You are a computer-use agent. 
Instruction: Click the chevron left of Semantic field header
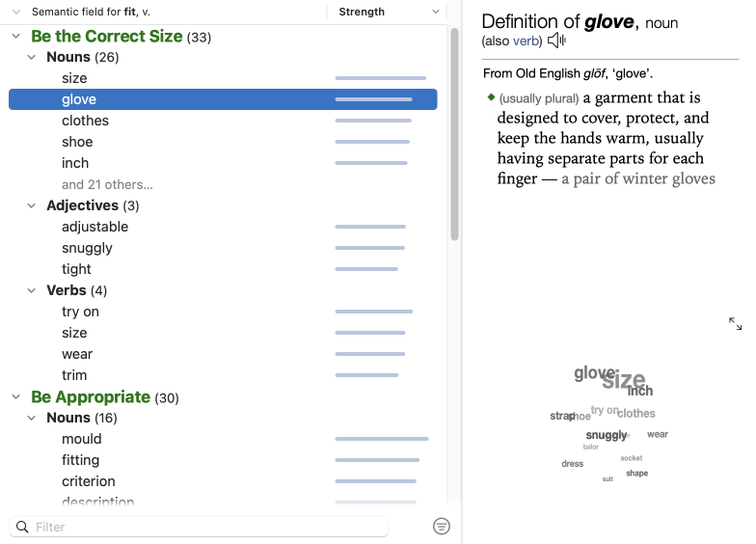[x=16, y=12]
